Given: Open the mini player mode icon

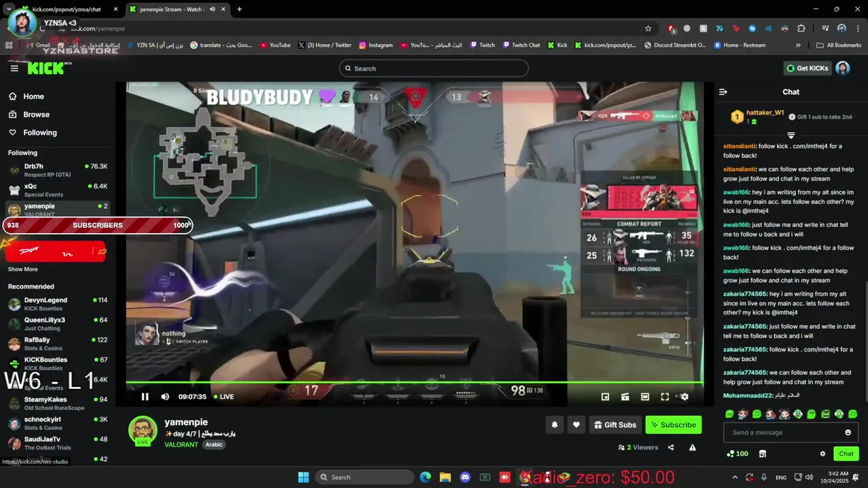Looking at the screenshot, I should pyautogui.click(x=606, y=396).
